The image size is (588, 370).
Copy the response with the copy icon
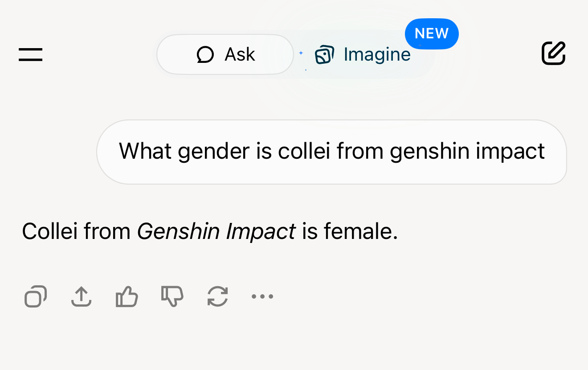pos(36,296)
